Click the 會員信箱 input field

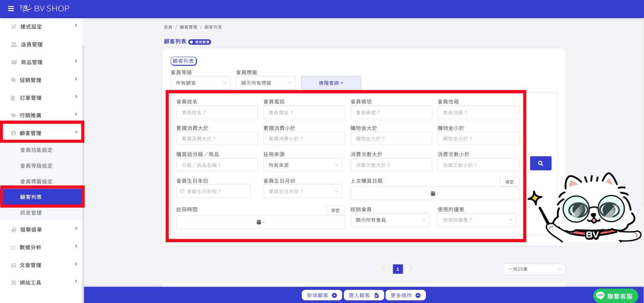pos(478,112)
